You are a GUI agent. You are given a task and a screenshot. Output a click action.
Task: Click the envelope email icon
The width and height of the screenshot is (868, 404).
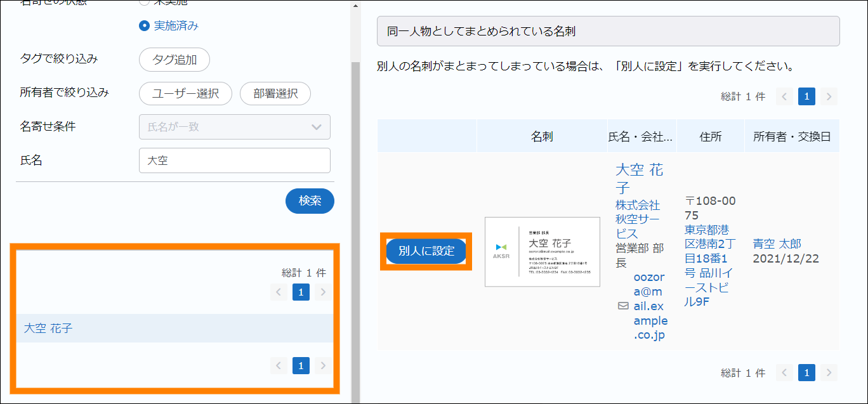(623, 306)
